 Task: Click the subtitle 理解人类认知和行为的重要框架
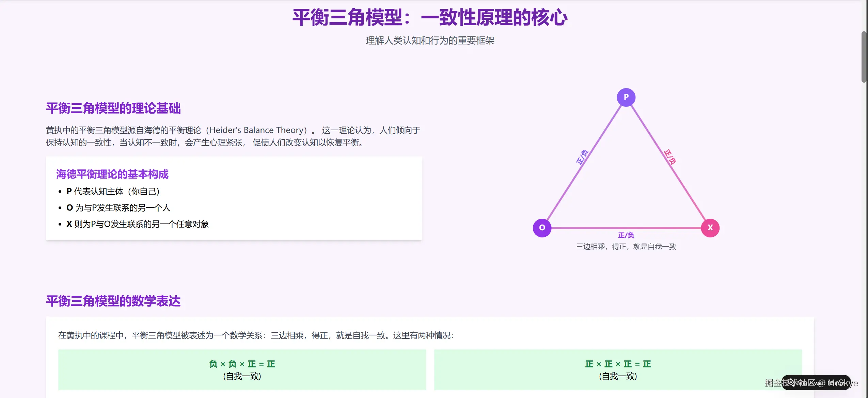[430, 40]
